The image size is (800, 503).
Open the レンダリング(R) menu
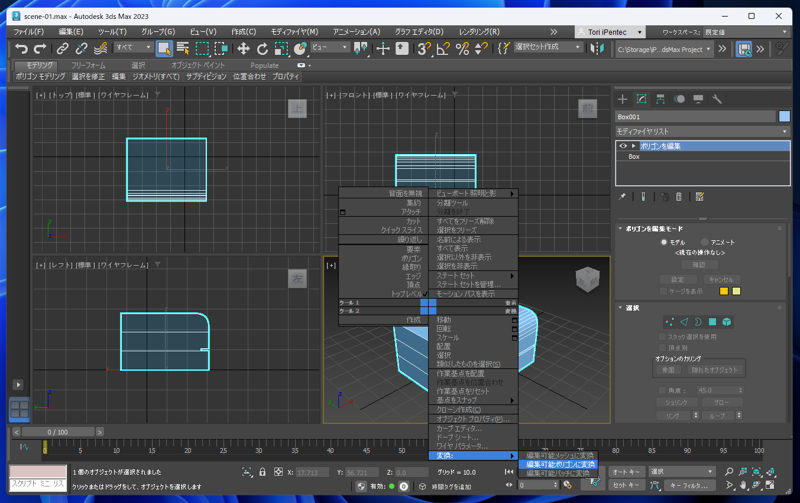pos(479,32)
